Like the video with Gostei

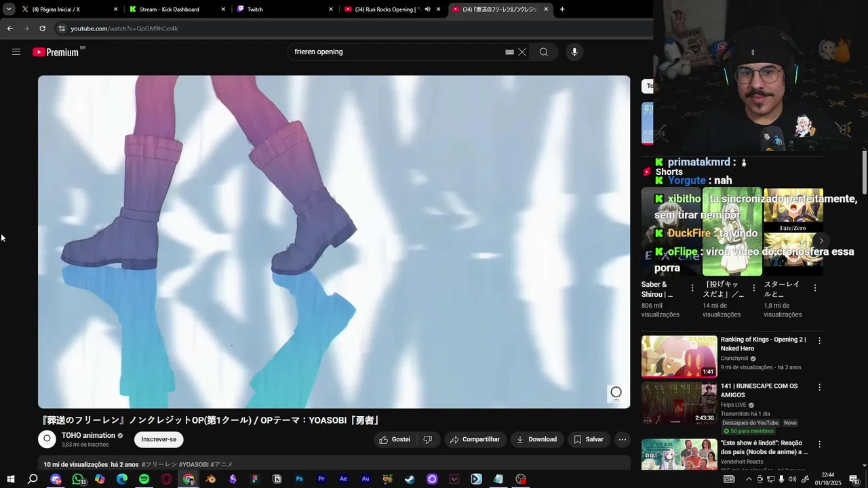(x=395, y=439)
